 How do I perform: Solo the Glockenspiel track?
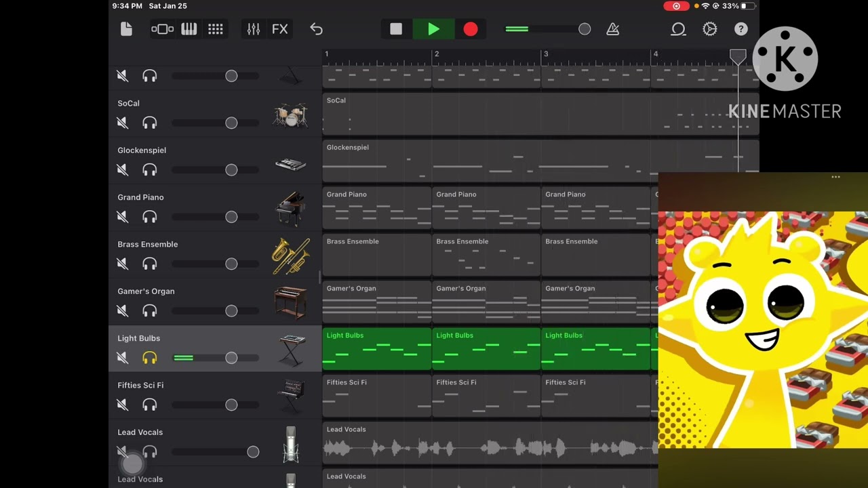[150, 169]
